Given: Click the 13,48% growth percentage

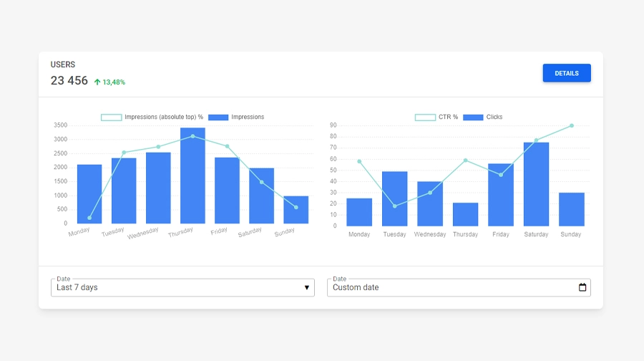Looking at the screenshot, I should [114, 82].
